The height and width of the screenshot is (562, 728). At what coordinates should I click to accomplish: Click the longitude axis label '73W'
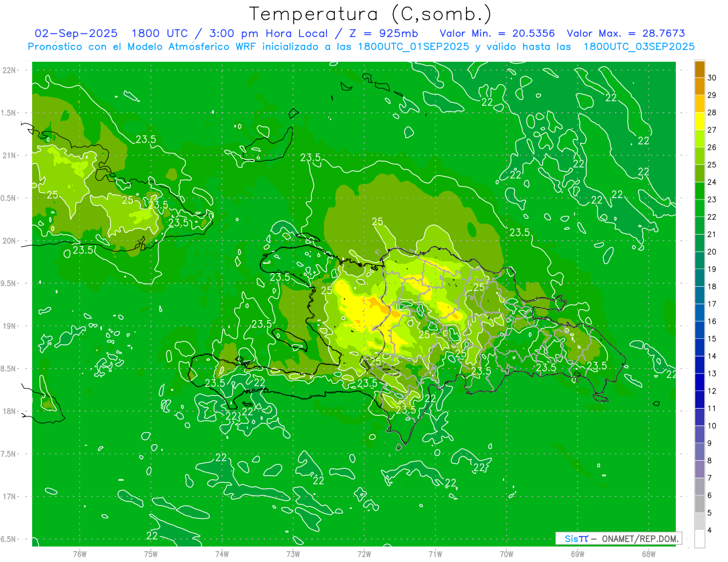[x=293, y=554]
